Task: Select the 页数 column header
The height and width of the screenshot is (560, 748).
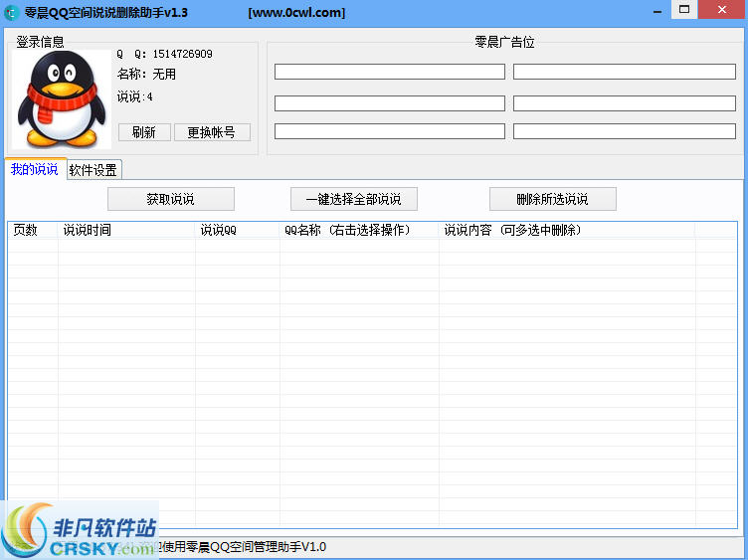Action: 33,230
